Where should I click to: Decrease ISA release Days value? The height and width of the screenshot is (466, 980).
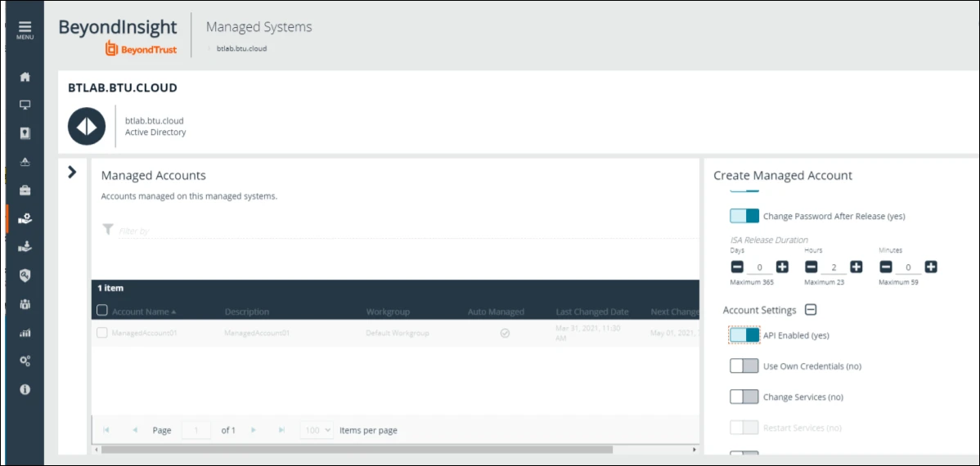tap(737, 267)
